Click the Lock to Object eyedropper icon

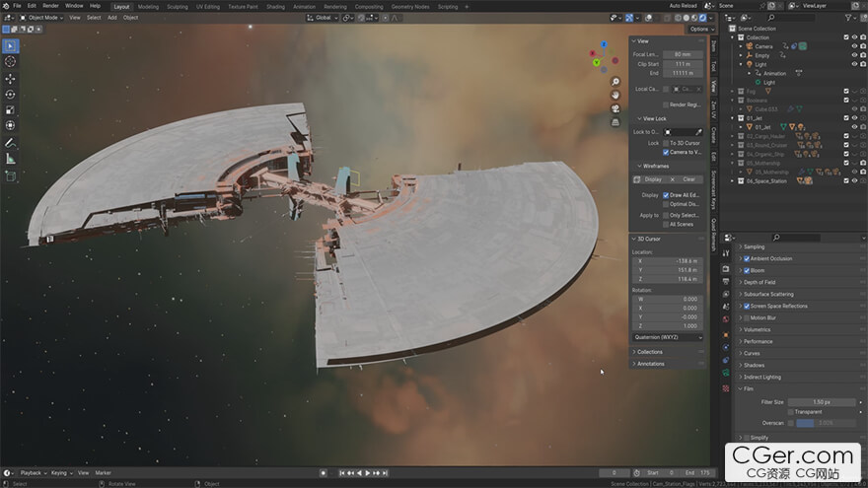pyautogui.click(x=698, y=132)
